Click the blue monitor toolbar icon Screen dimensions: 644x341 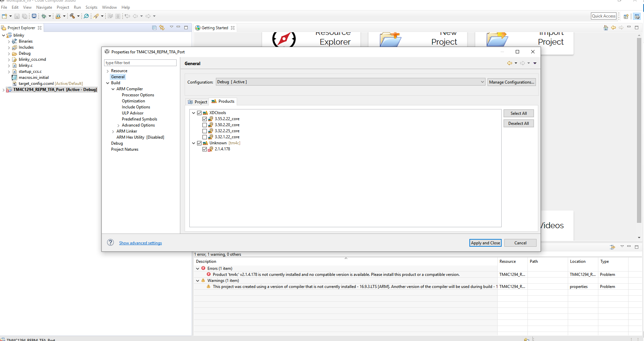pyautogui.click(x=34, y=16)
